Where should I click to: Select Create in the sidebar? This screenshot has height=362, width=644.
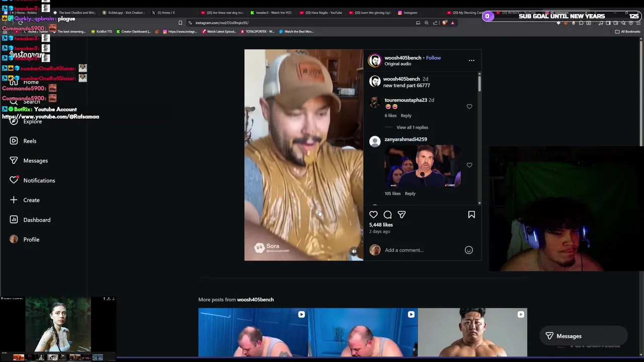click(x=31, y=200)
